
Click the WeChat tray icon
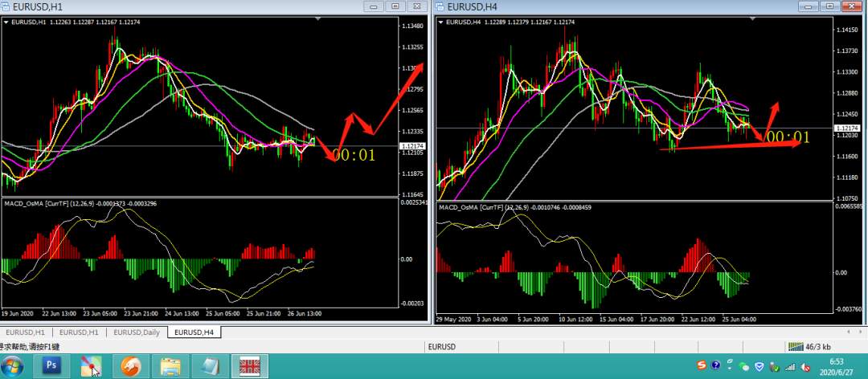[744, 366]
